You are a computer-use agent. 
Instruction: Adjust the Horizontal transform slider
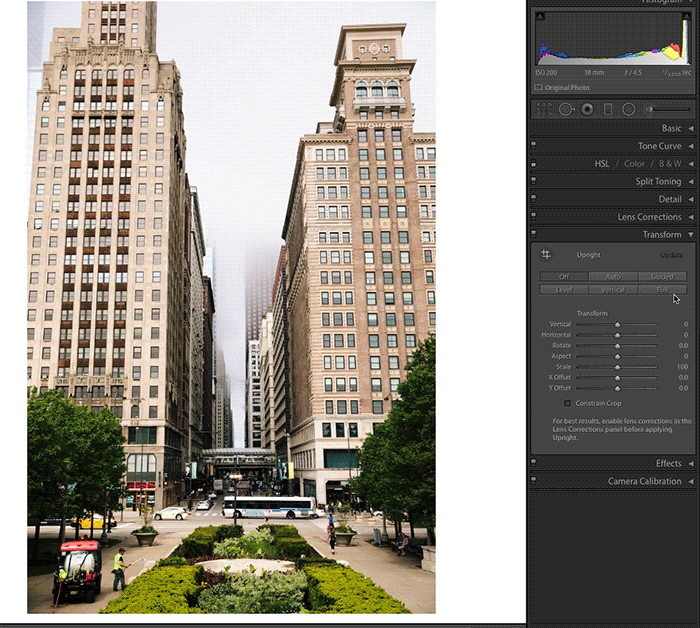pyautogui.click(x=617, y=335)
